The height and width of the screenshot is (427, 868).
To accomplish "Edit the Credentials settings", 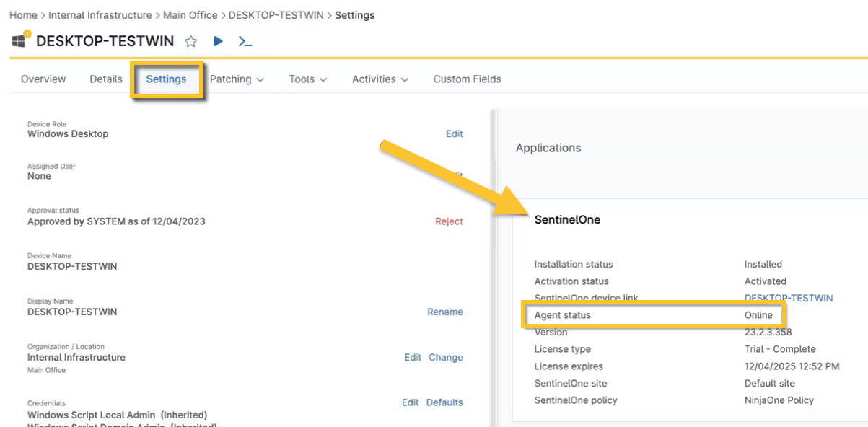I will click(410, 402).
